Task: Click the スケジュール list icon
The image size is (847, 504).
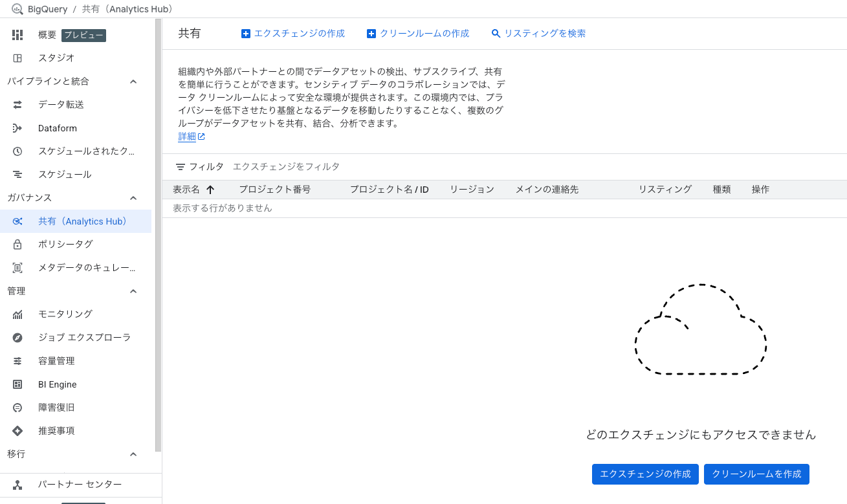Action: coord(17,175)
